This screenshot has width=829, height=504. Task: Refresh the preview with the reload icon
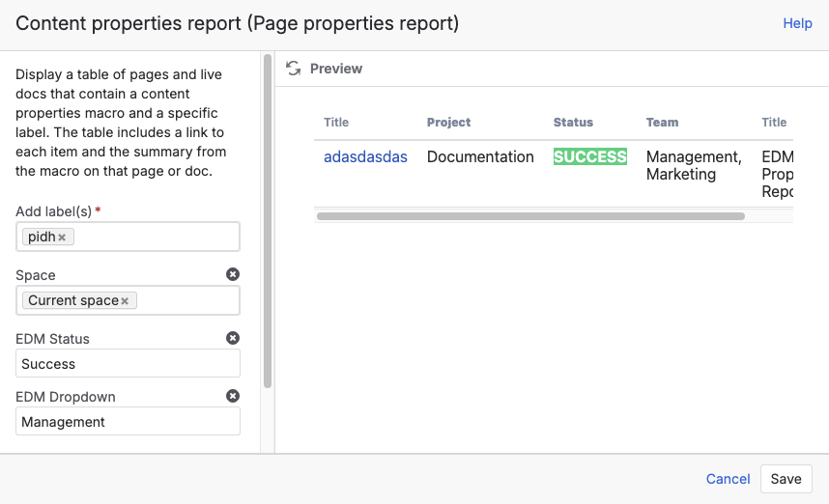(x=294, y=69)
